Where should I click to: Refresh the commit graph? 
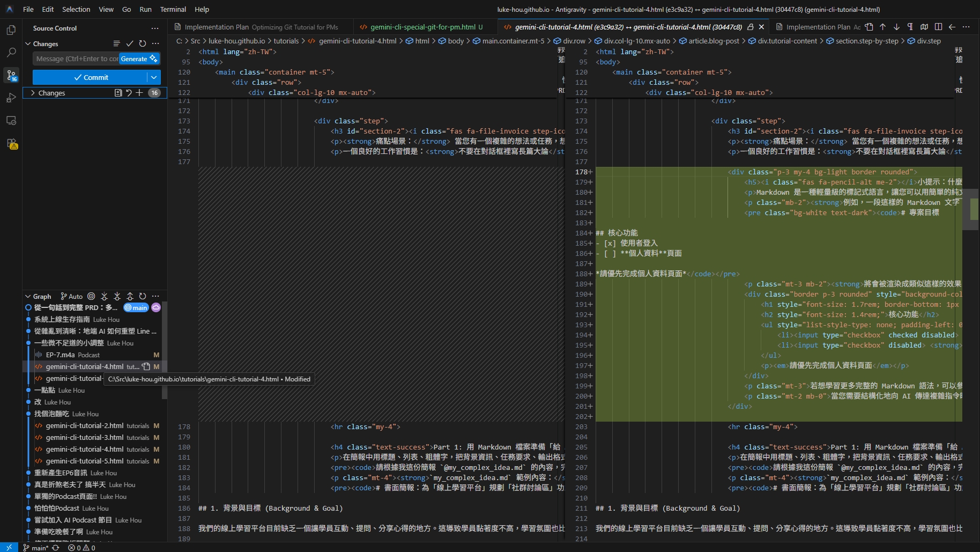(x=142, y=296)
